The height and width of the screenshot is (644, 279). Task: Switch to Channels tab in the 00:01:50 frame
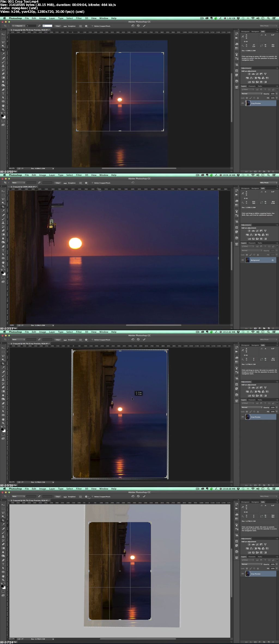(x=252, y=86)
